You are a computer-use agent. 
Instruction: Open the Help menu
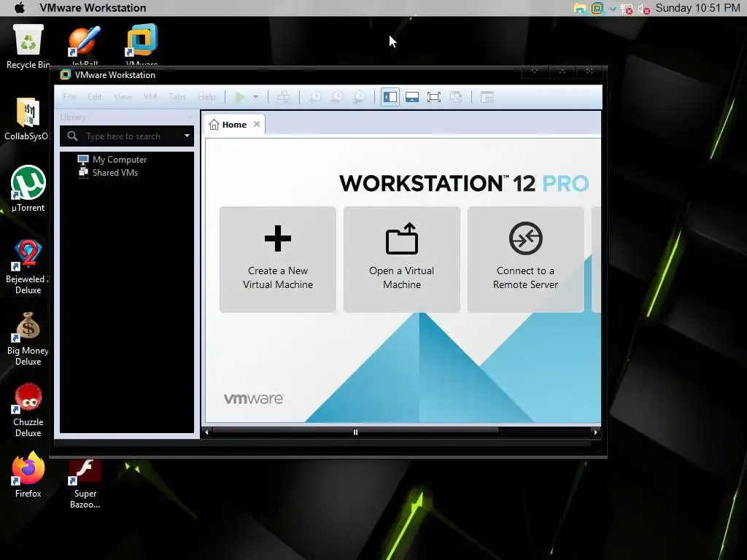pos(206,97)
